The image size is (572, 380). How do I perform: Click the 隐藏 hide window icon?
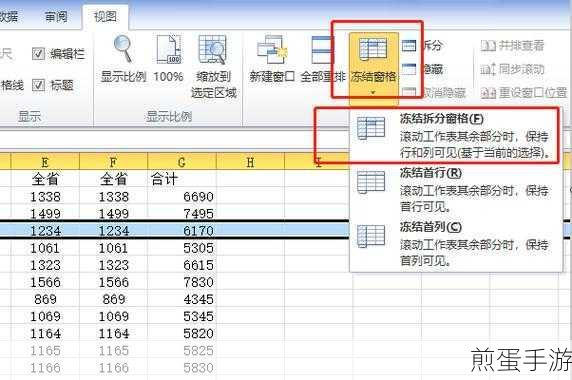(409, 69)
